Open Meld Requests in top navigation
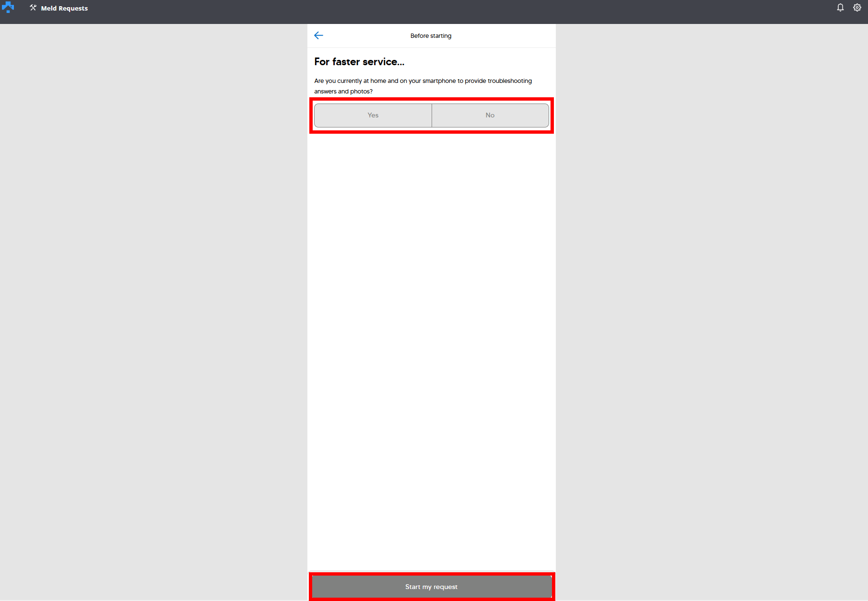 64,8
